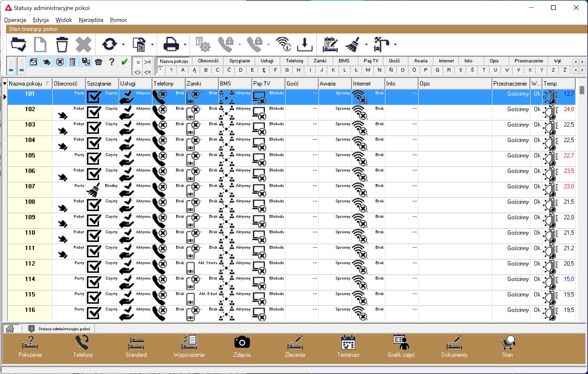Open the refresh icon dropdown arrow
The width and height of the screenshot is (588, 374).
[123, 45]
